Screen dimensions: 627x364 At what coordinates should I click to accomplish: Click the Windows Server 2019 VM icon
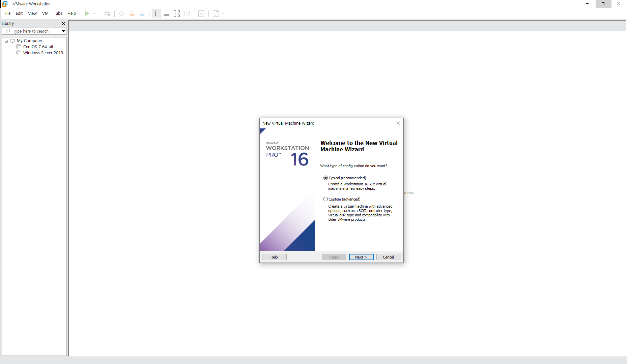coord(19,53)
